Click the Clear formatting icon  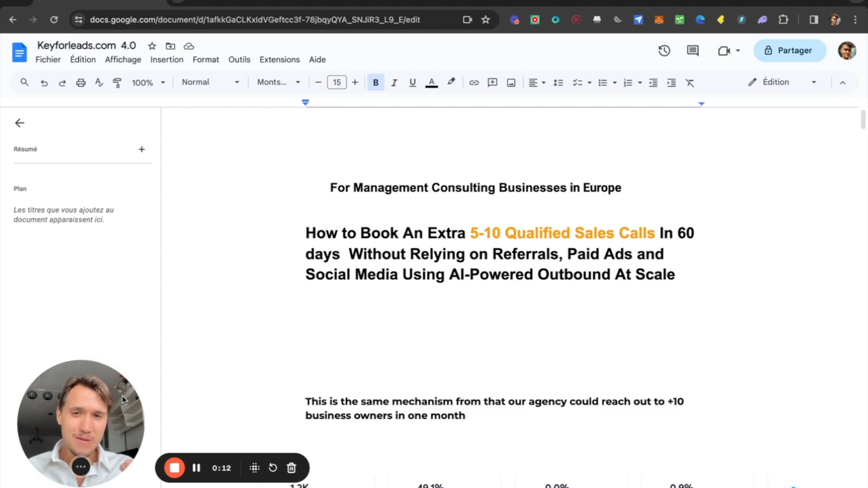[690, 83]
